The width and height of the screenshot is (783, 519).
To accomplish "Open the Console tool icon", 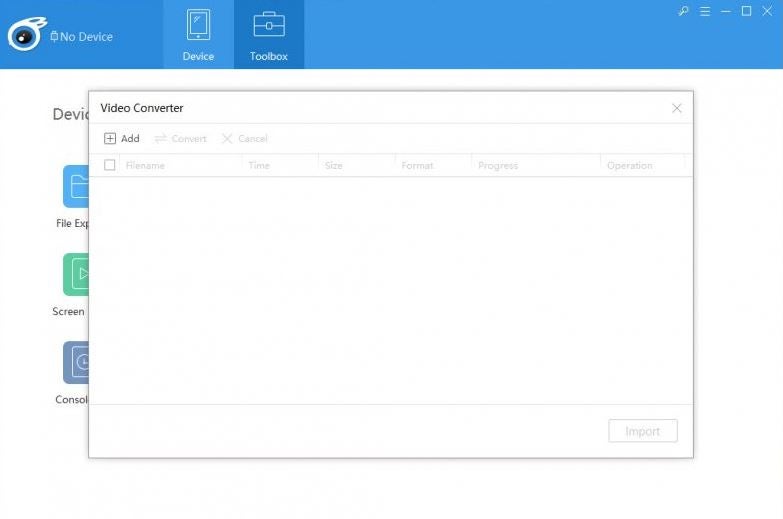I will click(76, 362).
